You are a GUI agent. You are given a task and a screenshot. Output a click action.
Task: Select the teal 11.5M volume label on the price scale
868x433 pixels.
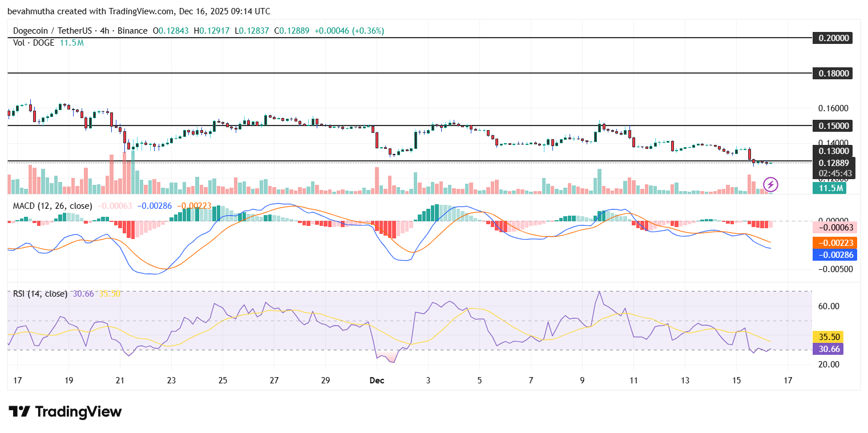point(830,188)
